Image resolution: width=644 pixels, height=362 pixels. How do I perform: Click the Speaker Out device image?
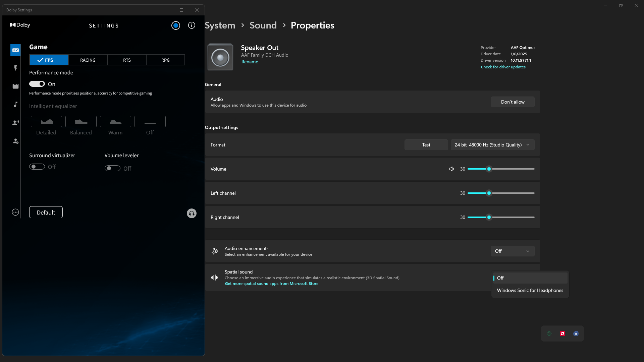coord(220,57)
